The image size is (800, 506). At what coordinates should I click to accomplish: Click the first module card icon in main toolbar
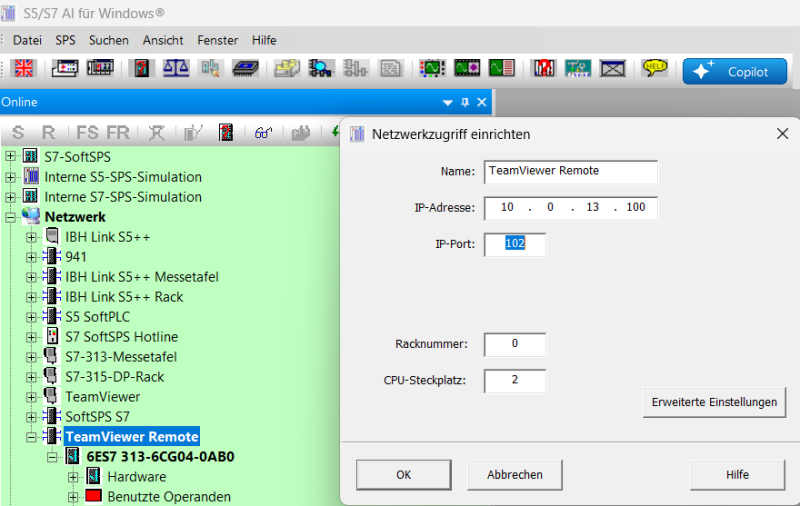point(65,68)
